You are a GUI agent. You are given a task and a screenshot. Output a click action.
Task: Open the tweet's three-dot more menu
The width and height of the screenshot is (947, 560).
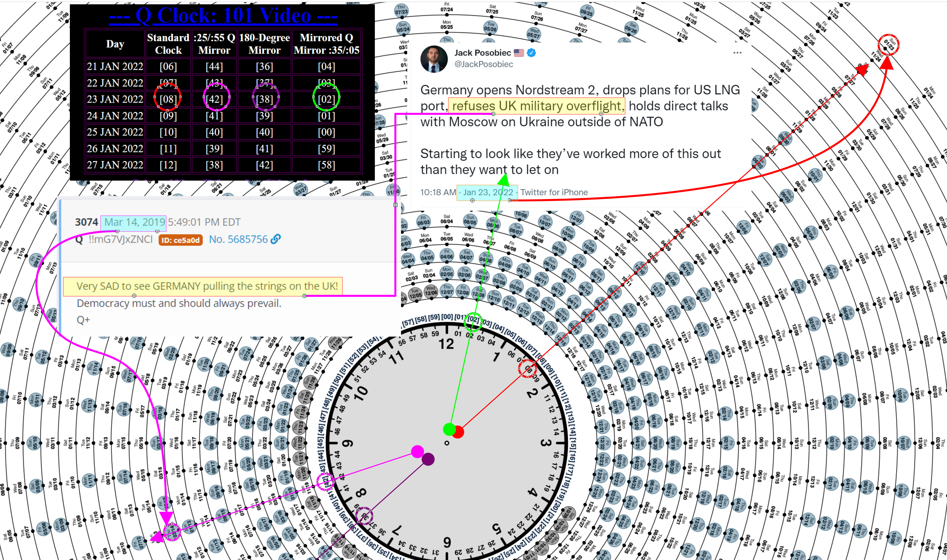point(737,53)
